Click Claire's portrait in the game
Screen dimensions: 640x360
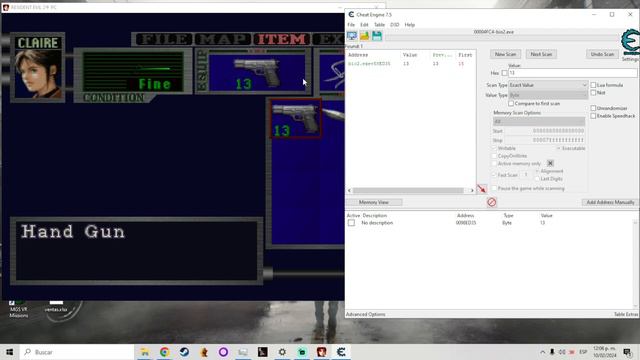[x=38, y=74]
